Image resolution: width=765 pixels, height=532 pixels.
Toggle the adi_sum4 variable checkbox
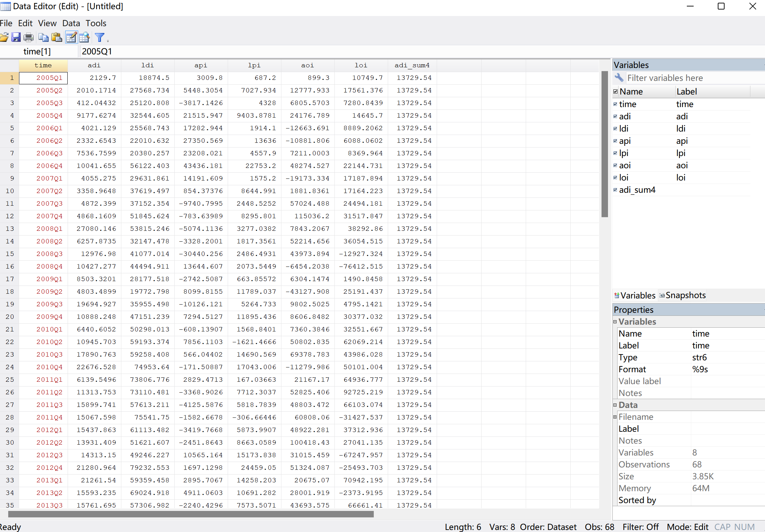coord(615,190)
